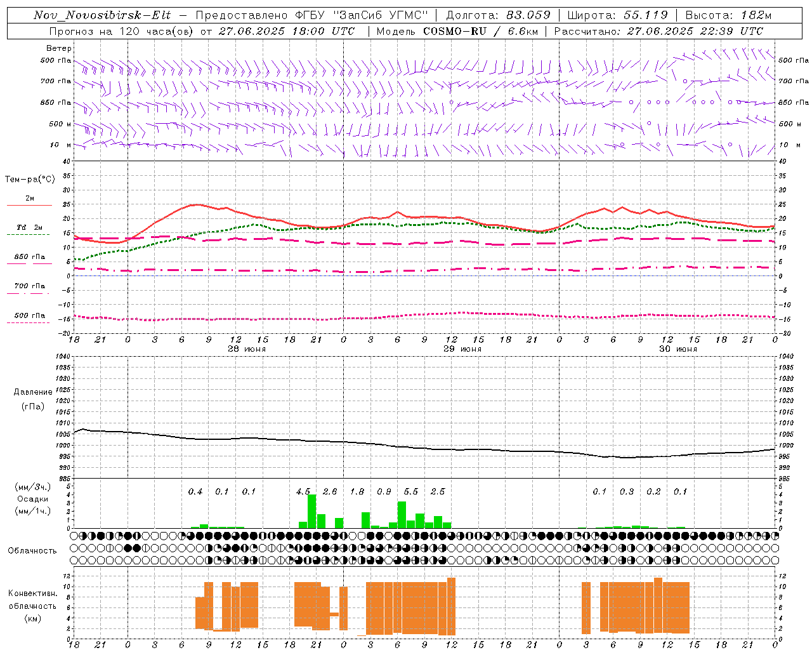Screen dimensions: 812x650
Task: Click the precipitation total 1.8
Action: click(x=357, y=492)
